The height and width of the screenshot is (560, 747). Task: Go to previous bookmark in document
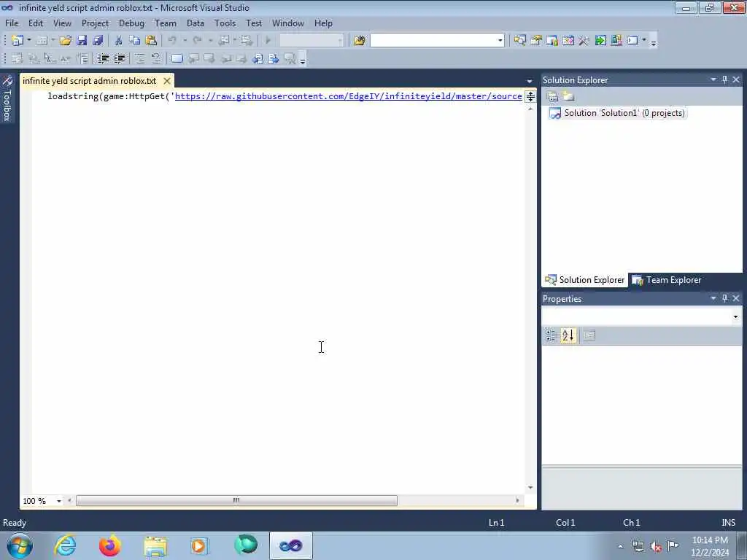pyautogui.click(x=258, y=58)
